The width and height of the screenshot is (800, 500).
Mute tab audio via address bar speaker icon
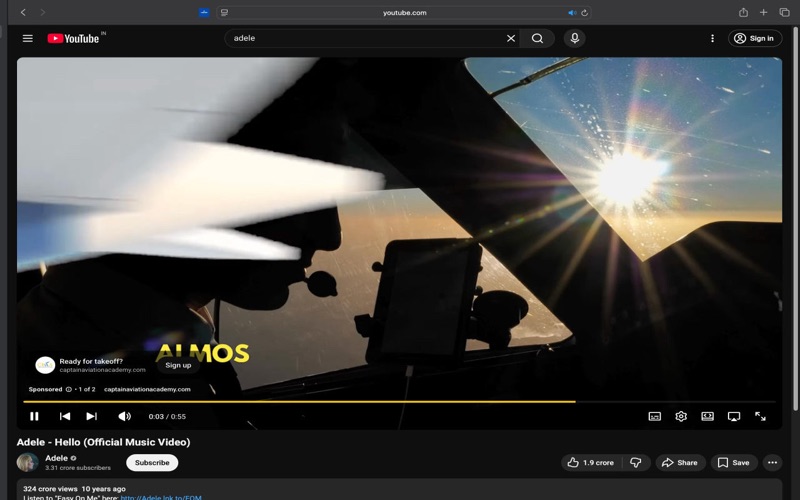click(x=572, y=13)
